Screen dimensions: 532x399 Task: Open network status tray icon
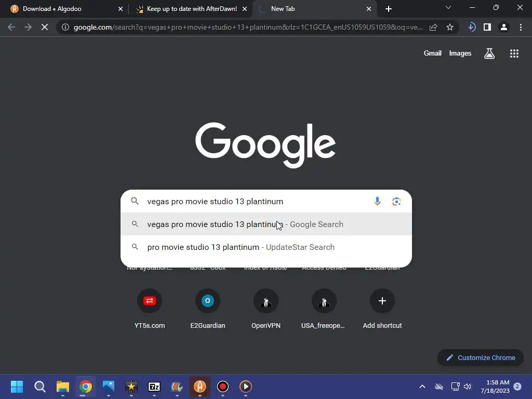[455, 387]
